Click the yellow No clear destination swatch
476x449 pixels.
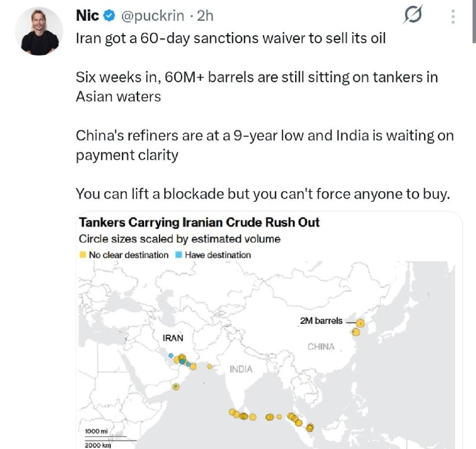click(x=83, y=255)
